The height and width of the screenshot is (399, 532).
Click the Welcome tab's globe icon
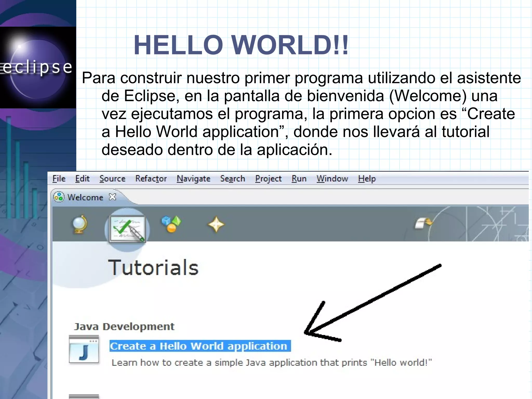[59, 197]
